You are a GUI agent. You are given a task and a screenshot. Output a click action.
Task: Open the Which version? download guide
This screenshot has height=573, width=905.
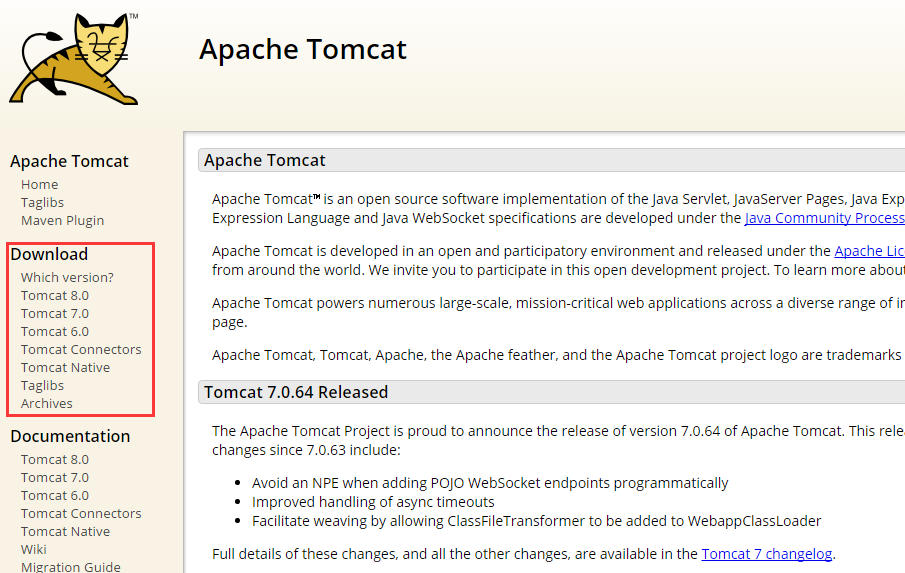(x=67, y=278)
